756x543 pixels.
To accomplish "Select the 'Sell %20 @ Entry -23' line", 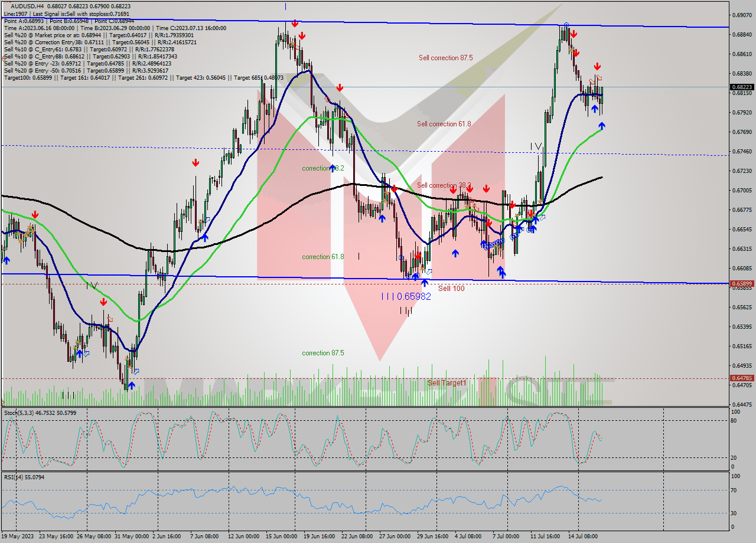I will [87, 63].
